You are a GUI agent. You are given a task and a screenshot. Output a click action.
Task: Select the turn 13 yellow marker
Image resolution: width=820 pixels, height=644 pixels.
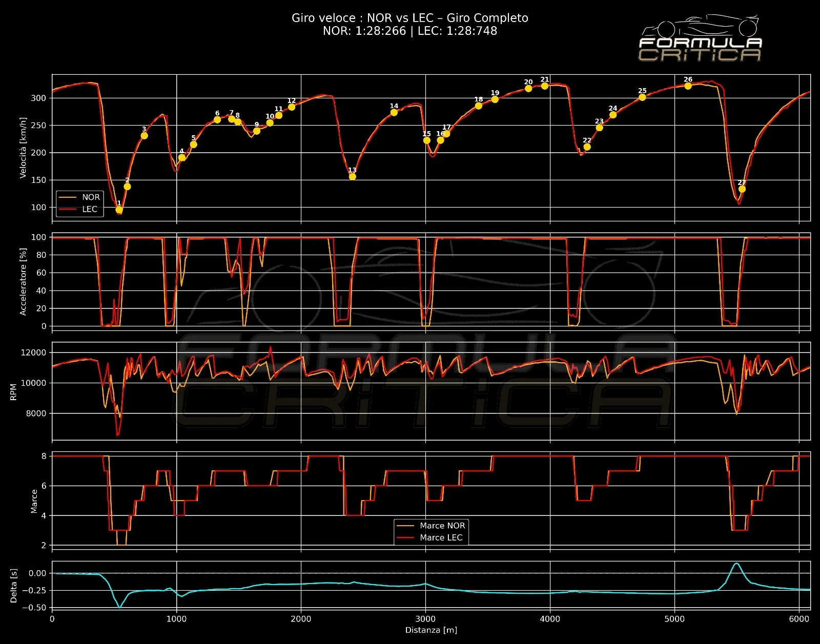tap(352, 177)
